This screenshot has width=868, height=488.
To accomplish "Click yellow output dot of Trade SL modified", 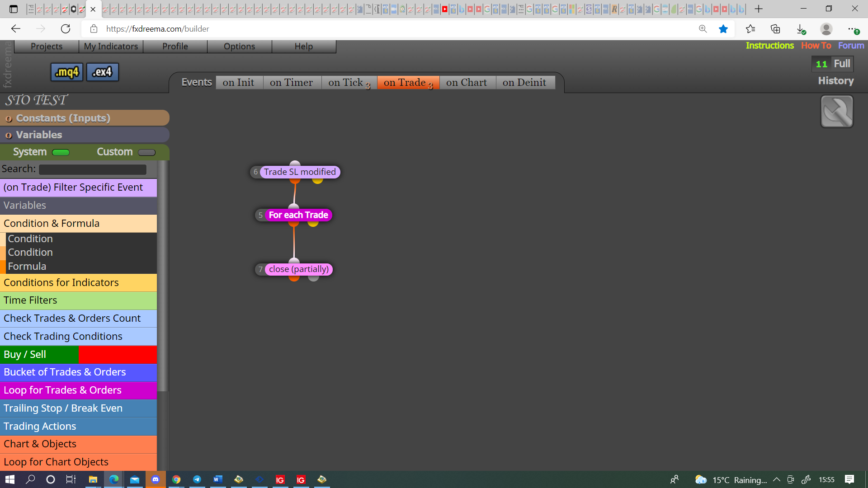I will point(317,180).
